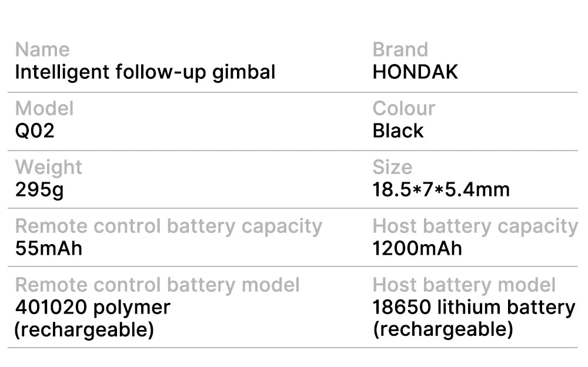588x367 pixels.
Task: Select the '1200mAh' capacity value
Action: pos(417,248)
